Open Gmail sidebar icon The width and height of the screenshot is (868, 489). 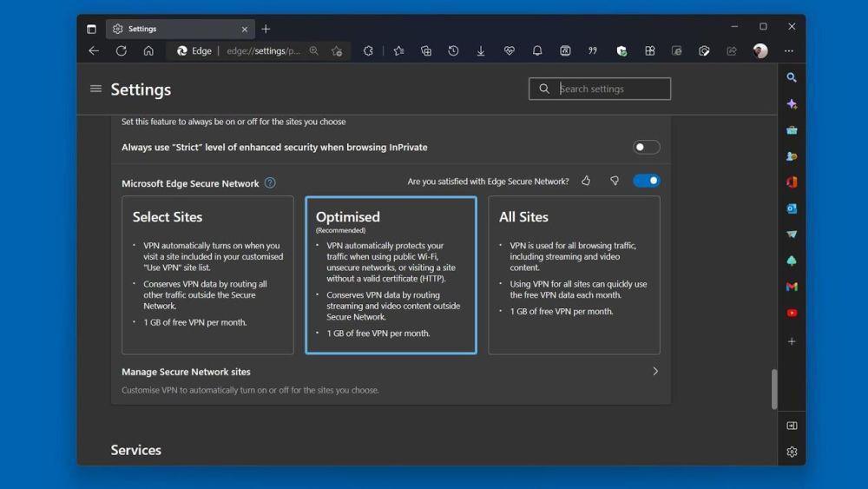click(792, 287)
